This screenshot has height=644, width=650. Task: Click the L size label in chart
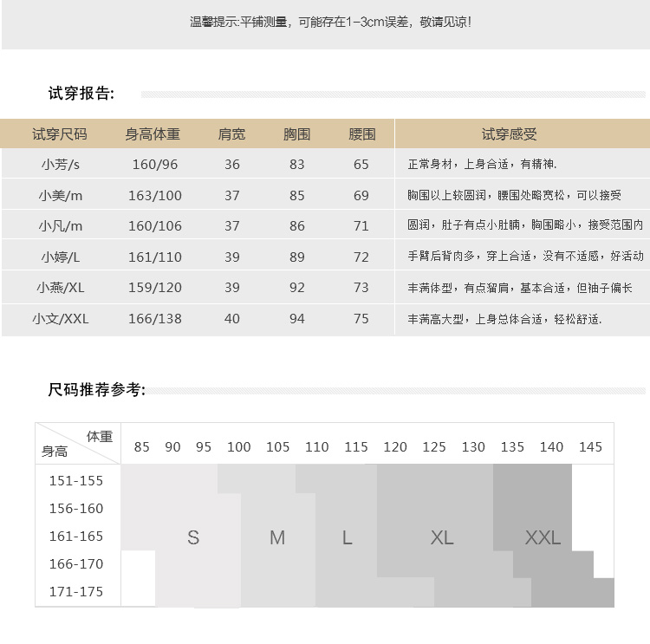pyautogui.click(x=347, y=538)
